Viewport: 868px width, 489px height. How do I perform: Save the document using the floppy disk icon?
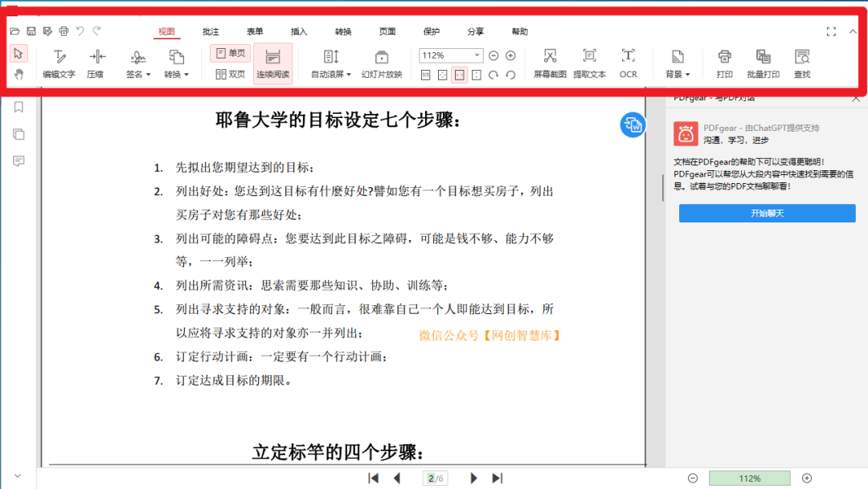click(31, 31)
